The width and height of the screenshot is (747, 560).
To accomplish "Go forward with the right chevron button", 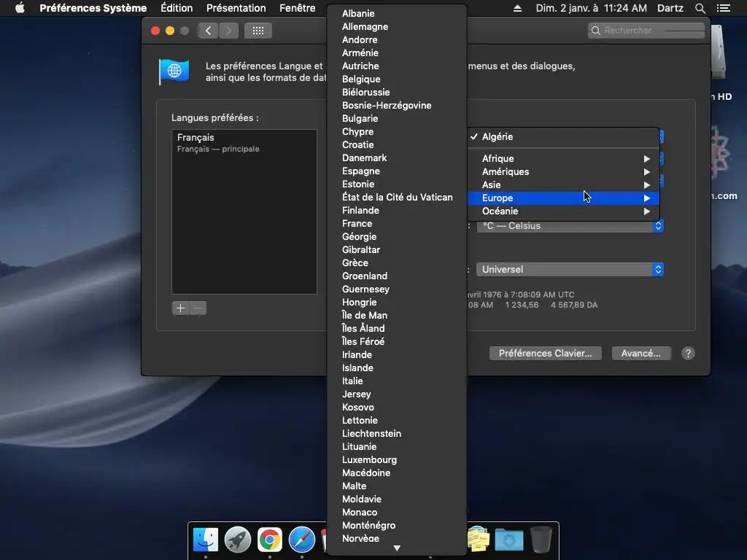I will pos(228,31).
